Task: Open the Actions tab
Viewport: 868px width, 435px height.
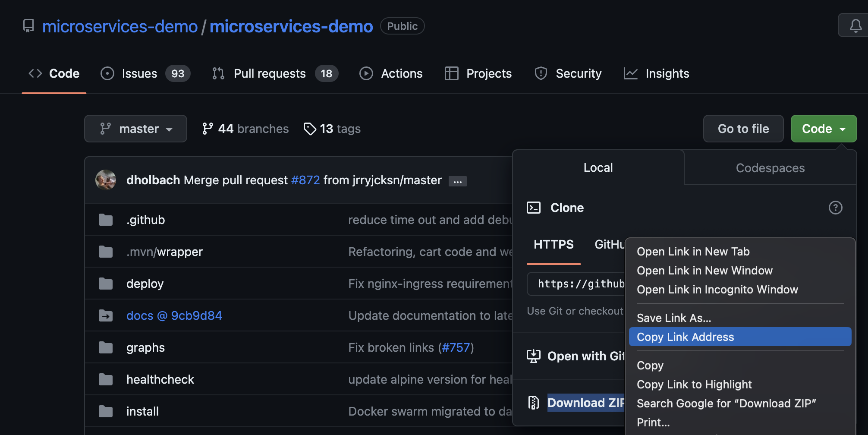Action: click(391, 73)
